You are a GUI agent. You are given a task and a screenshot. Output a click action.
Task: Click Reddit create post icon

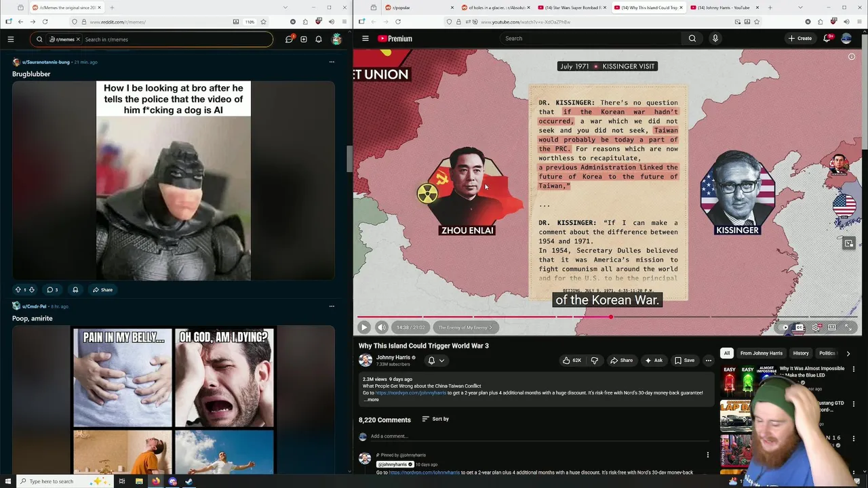(x=304, y=39)
